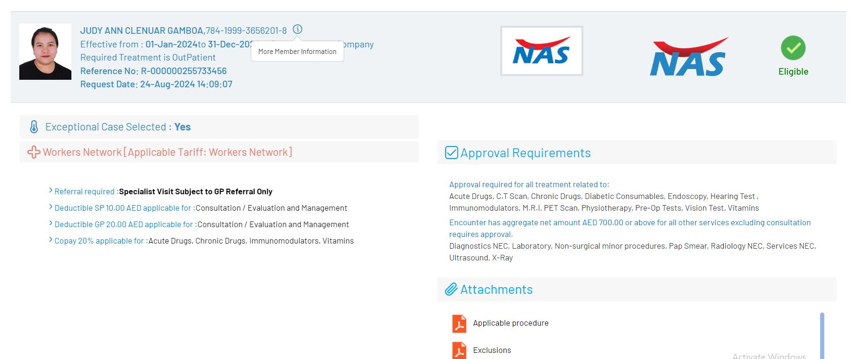Click the Effective from date range text
Viewport: 868px width, 359px height.
click(x=166, y=44)
